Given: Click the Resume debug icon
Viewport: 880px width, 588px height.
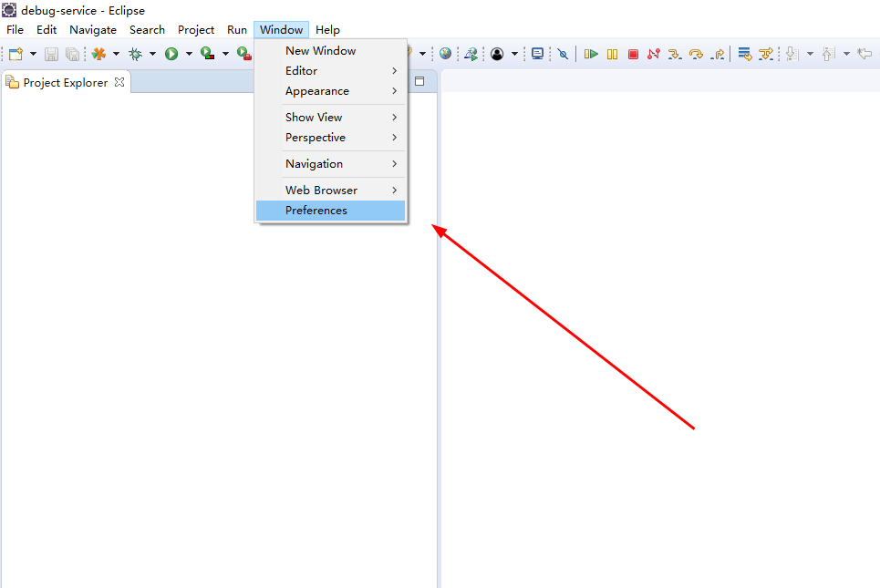Looking at the screenshot, I should pos(591,54).
